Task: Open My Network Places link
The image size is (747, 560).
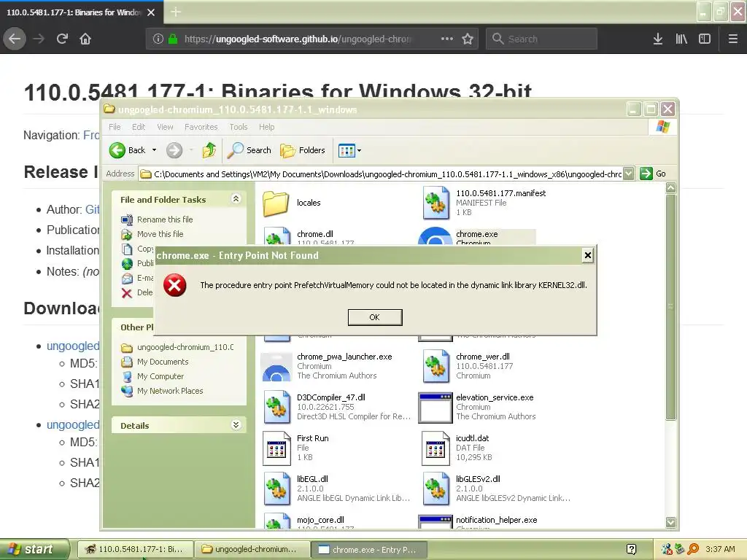Action: click(x=170, y=391)
